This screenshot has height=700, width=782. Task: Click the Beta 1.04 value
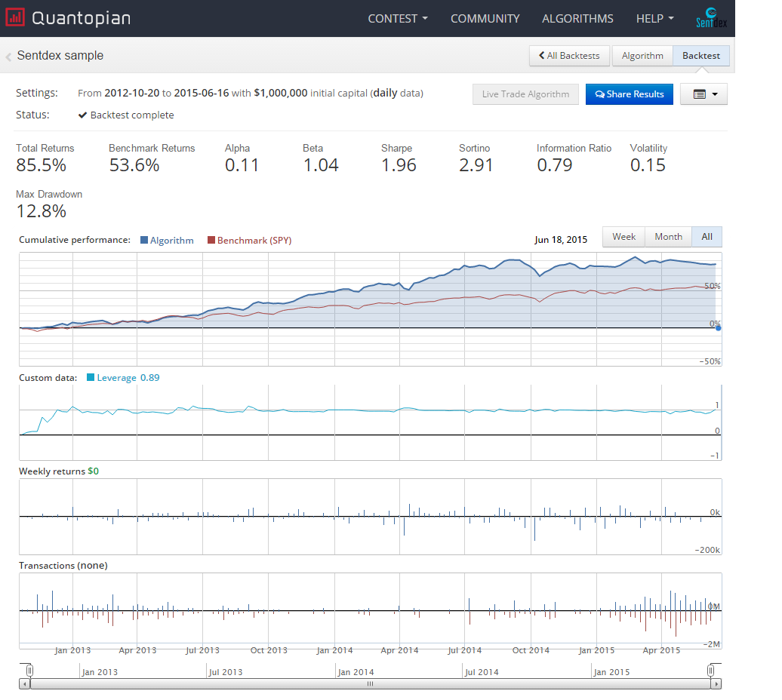pyautogui.click(x=321, y=165)
